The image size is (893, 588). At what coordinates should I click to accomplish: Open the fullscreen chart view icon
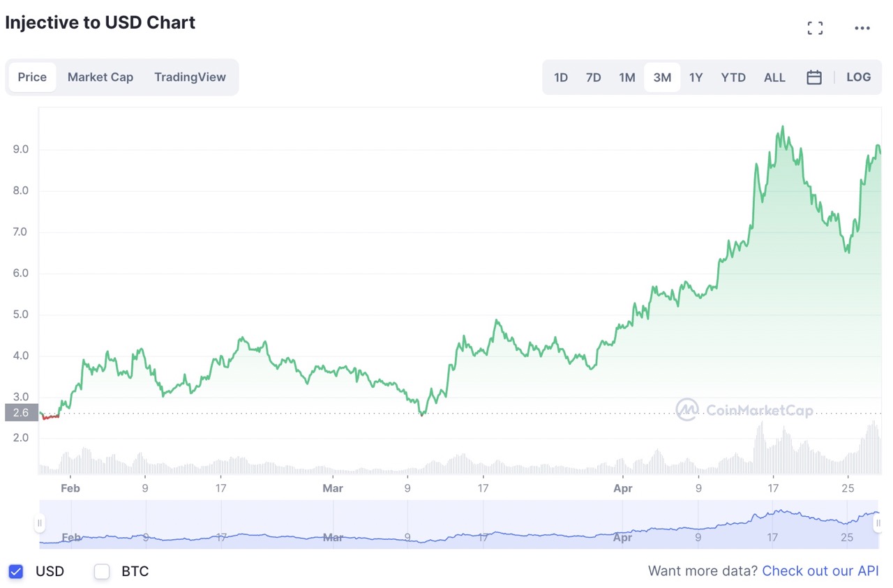(x=815, y=28)
